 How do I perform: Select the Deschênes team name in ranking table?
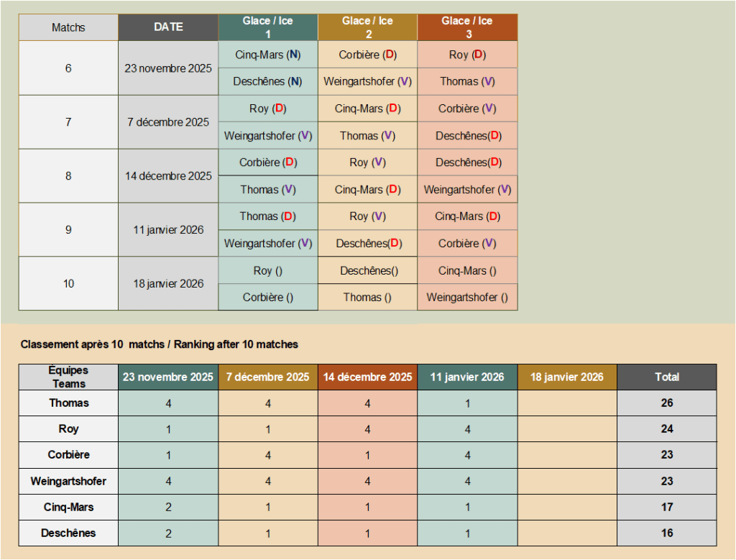(69, 533)
